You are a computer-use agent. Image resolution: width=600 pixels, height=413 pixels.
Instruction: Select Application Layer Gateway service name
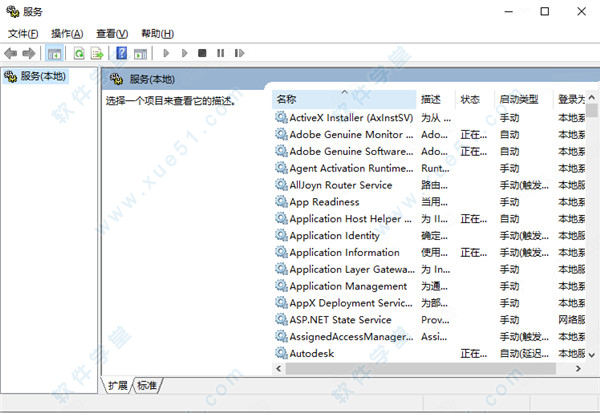click(352, 269)
